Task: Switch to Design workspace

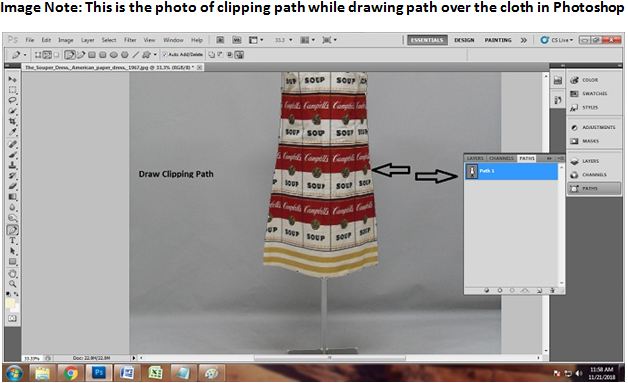Action: point(464,40)
